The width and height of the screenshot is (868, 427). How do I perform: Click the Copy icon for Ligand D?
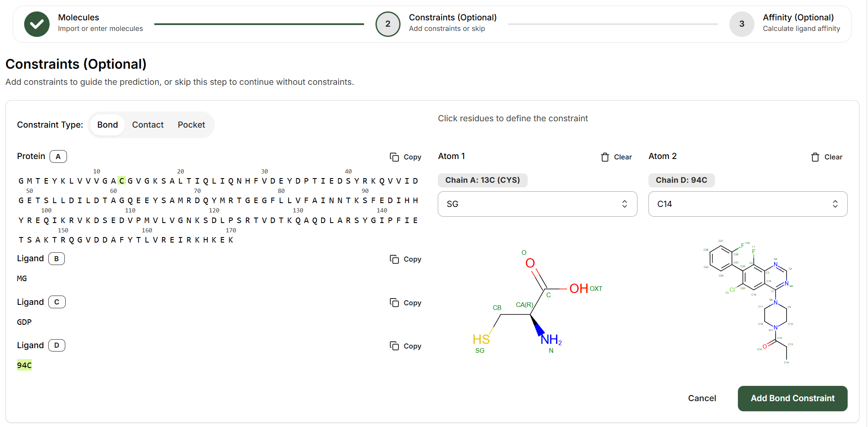pos(395,346)
